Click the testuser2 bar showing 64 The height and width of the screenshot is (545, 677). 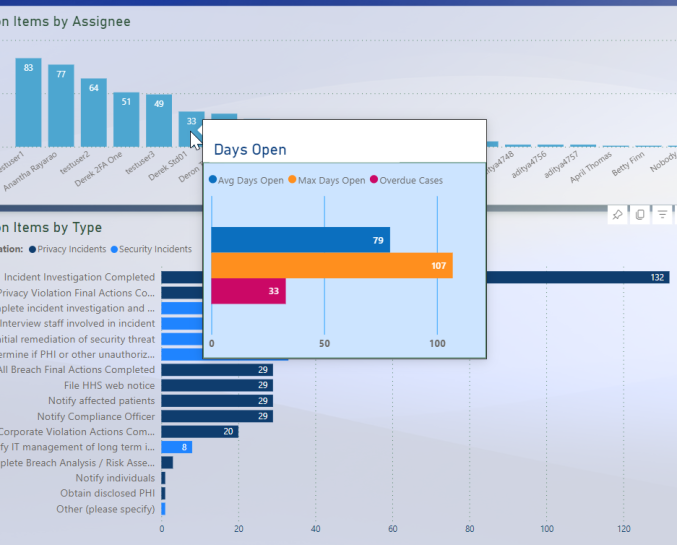coord(94,113)
